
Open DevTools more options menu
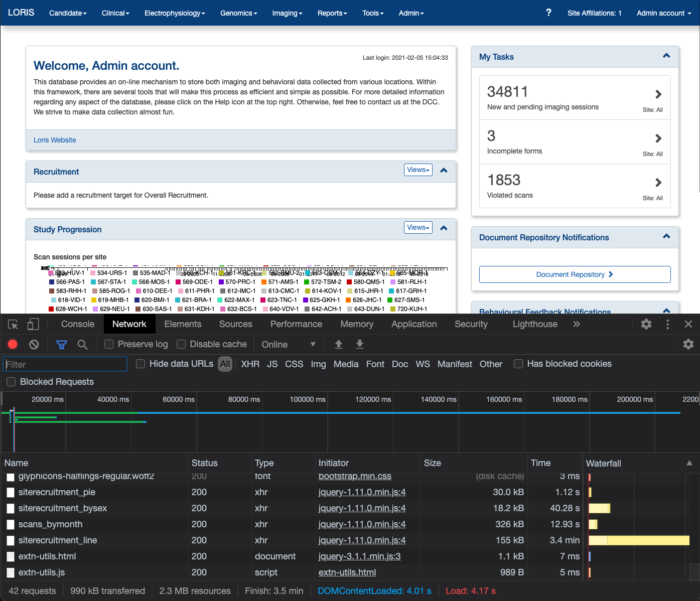click(x=667, y=324)
